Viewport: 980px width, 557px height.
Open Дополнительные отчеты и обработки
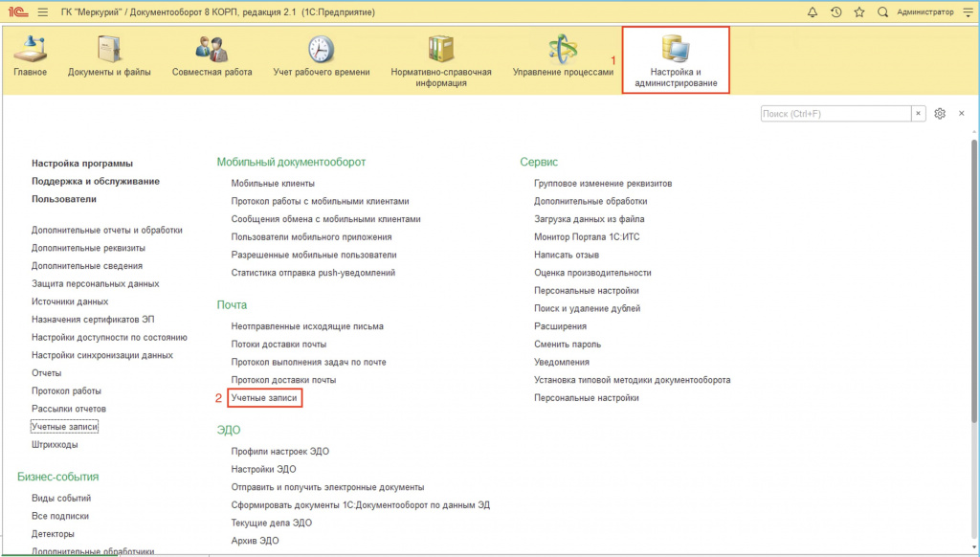click(107, 230)
